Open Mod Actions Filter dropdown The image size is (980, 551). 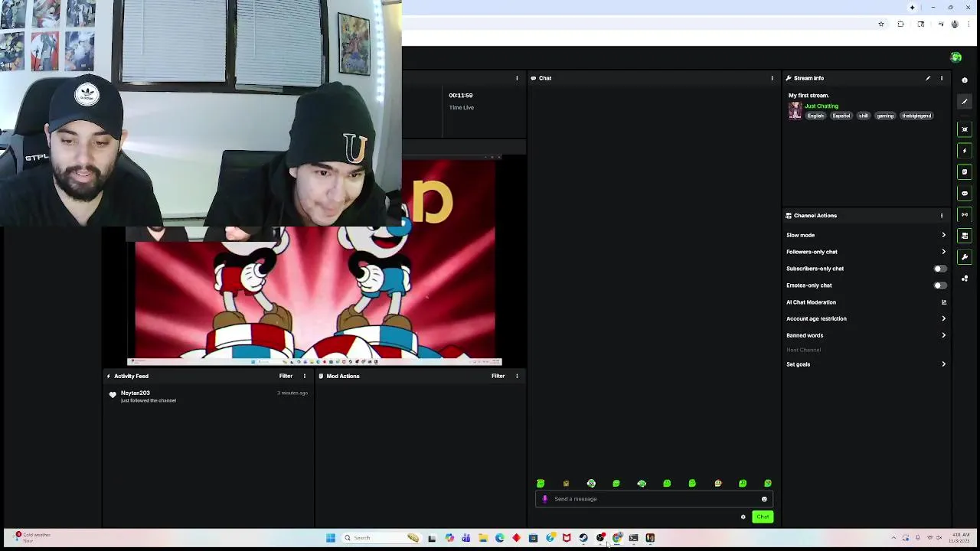click(x=498, y=376)
